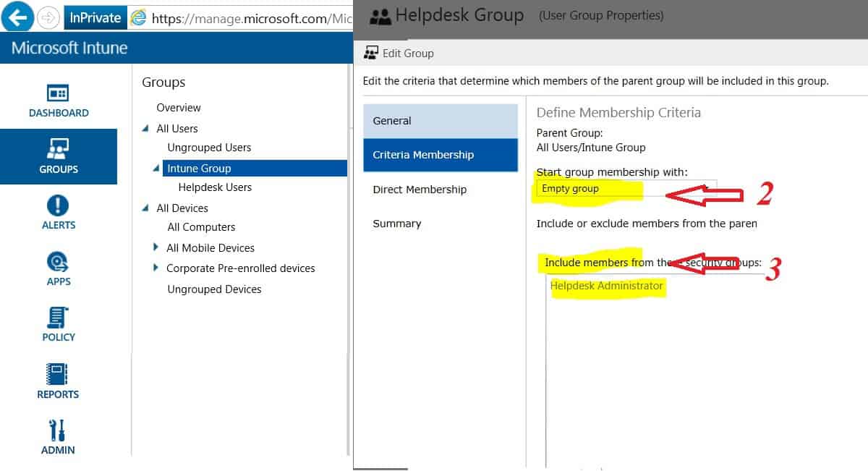Select Intune Group in the tree

coord(255,169)
